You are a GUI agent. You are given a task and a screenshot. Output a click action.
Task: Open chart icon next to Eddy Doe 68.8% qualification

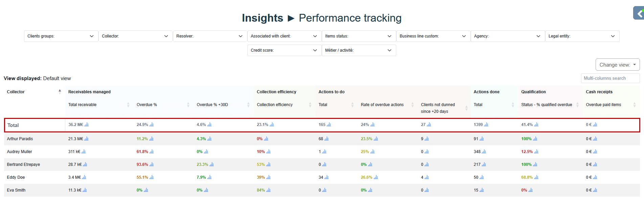tap(536, 177)
